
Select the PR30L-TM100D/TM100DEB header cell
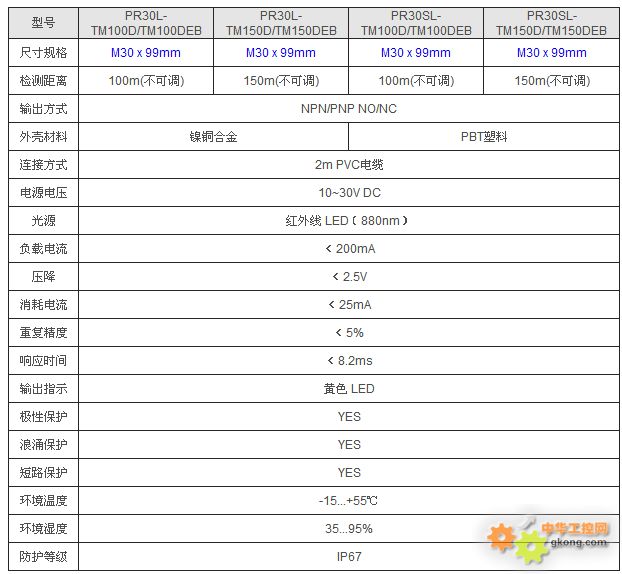point(146,23)
